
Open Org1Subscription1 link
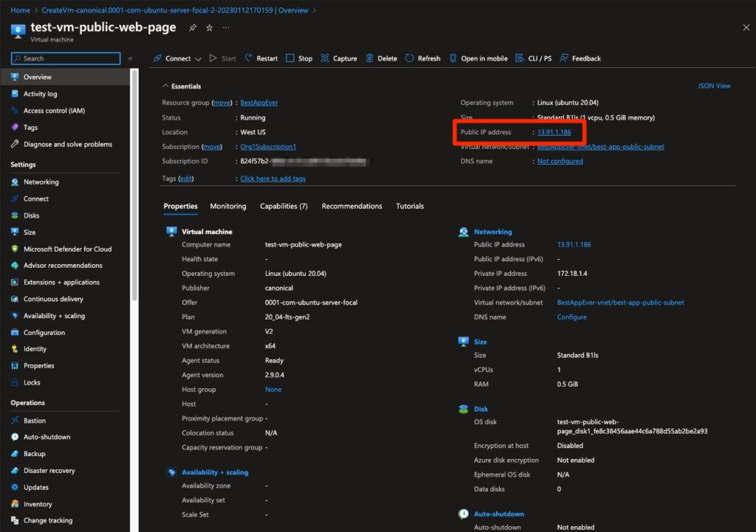268,147
